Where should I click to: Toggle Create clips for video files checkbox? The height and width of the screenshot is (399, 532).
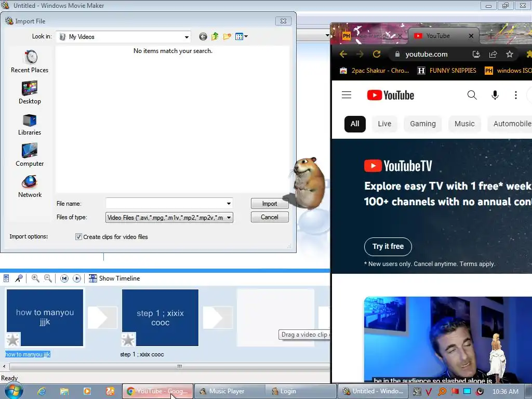[x=78, y=237]
